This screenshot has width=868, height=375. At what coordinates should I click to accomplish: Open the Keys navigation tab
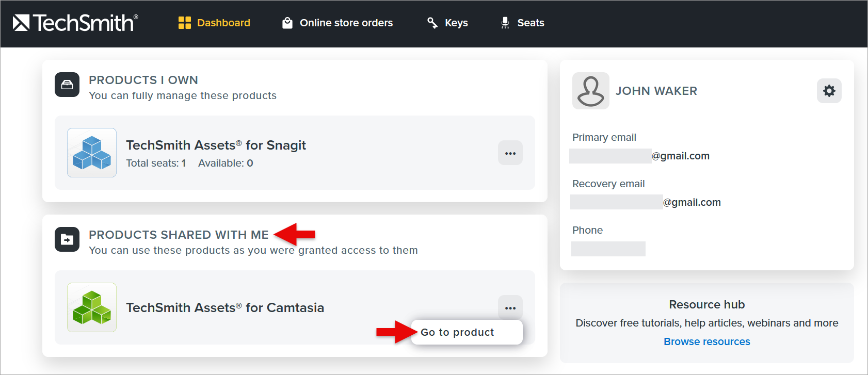coord(447,23)
